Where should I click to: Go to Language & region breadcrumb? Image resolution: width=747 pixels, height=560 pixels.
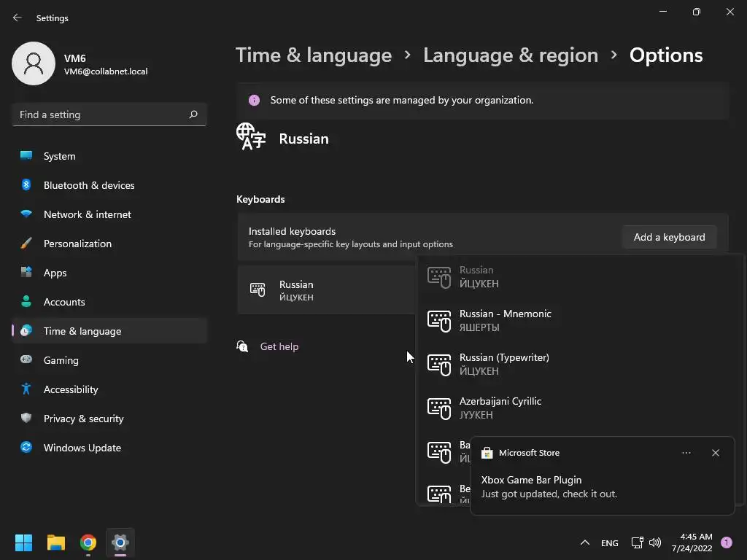click(x=510, y=55)
